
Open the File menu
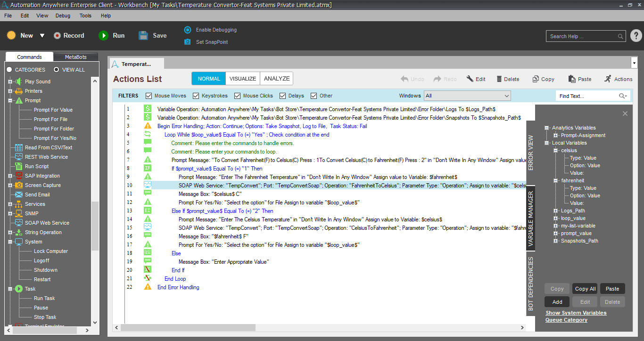point(8,16)
